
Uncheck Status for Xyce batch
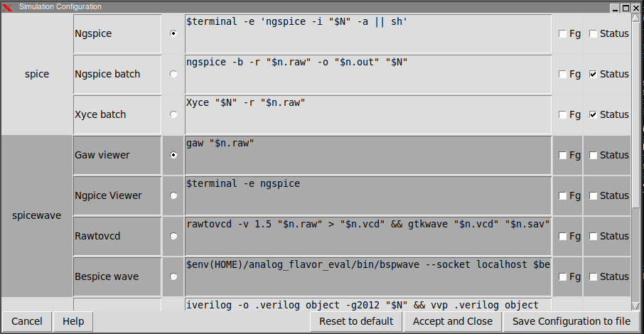594,114
